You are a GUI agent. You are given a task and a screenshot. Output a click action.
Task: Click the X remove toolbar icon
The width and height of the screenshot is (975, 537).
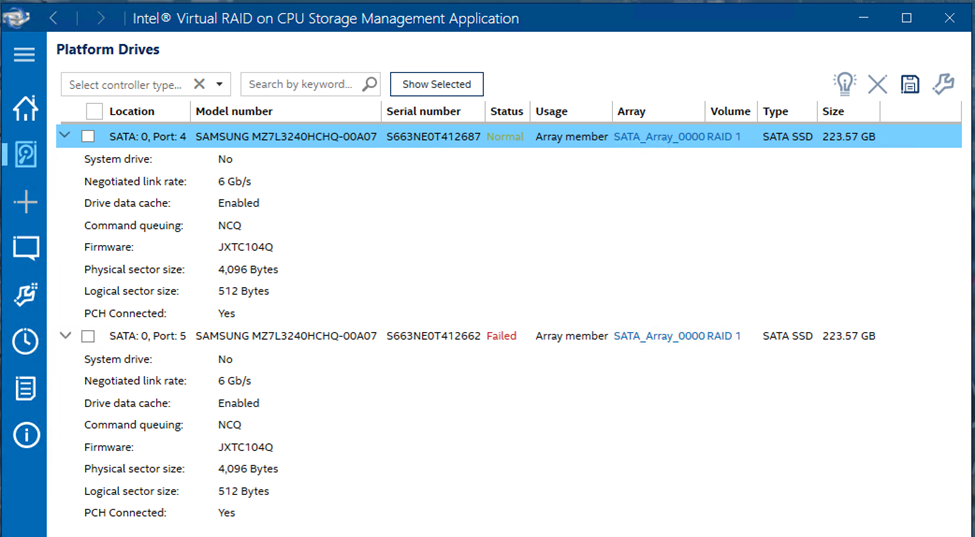877,84
